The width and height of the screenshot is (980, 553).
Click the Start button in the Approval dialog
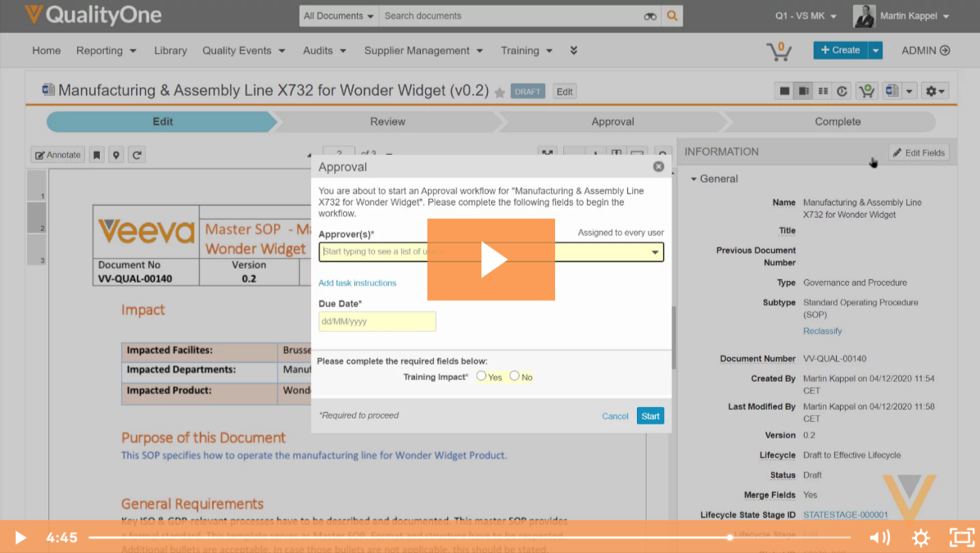tap(650, 415)
